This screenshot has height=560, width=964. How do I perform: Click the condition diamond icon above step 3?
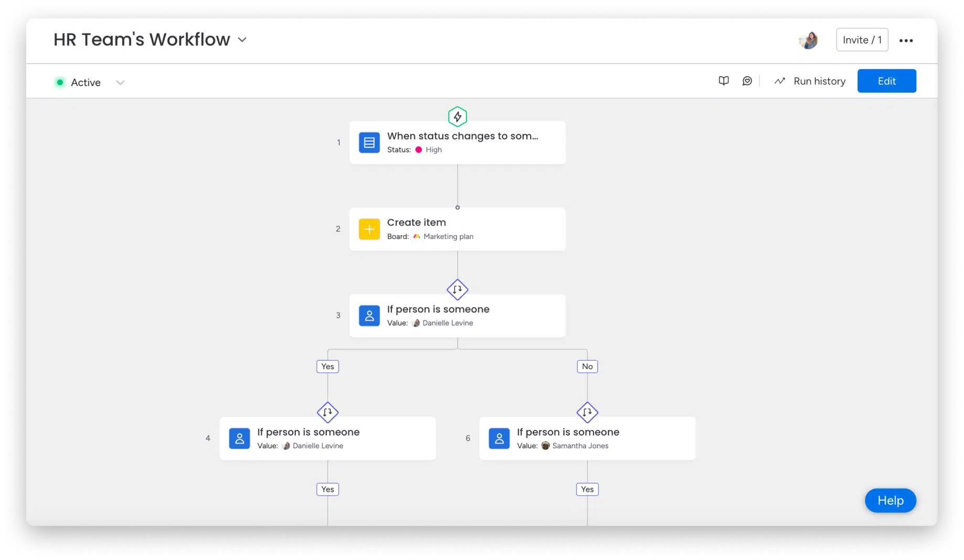coord(457,289)
